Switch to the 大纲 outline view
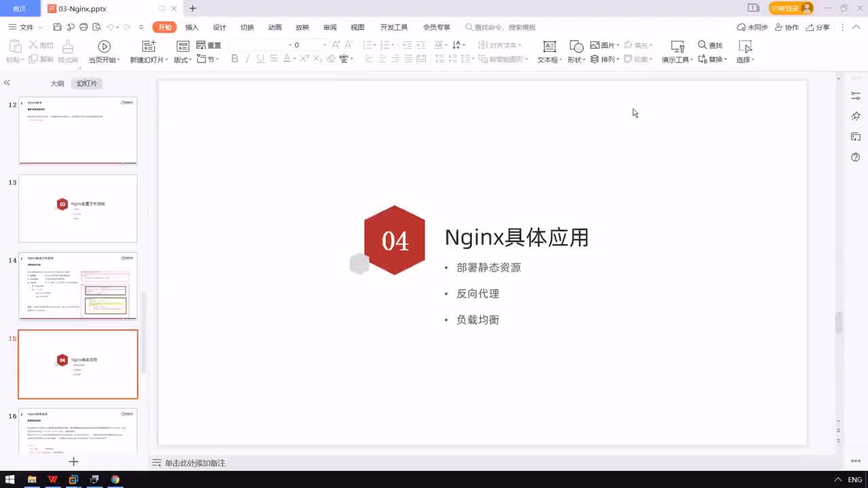 57,83
